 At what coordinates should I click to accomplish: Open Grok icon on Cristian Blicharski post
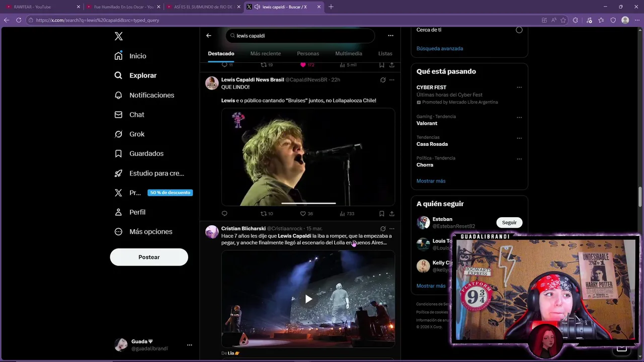(383, 229)
